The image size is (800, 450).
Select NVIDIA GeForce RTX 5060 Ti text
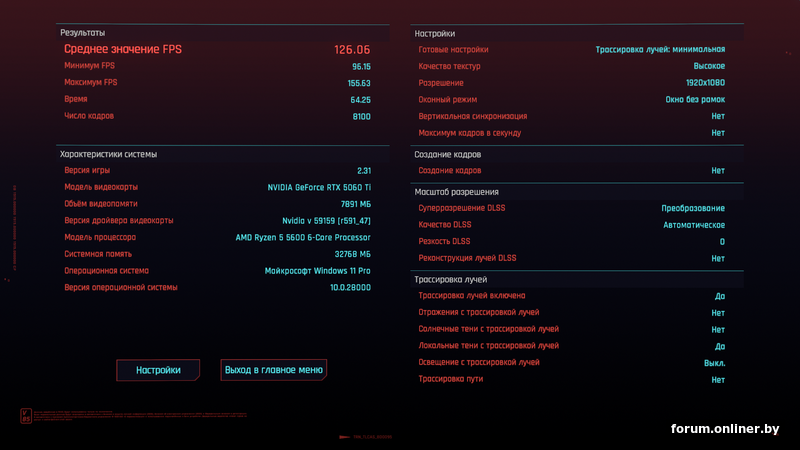pos(319,188)
